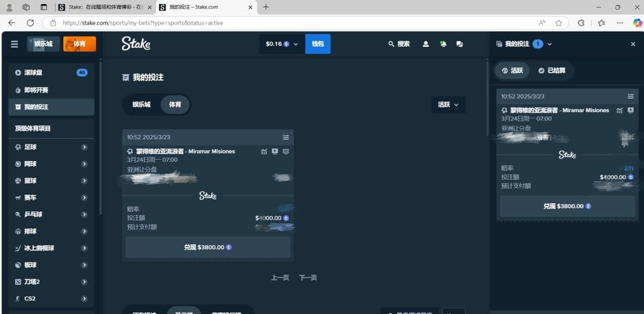Open live stream icon in side panel card
644x314 pixels.
point(631,110)
